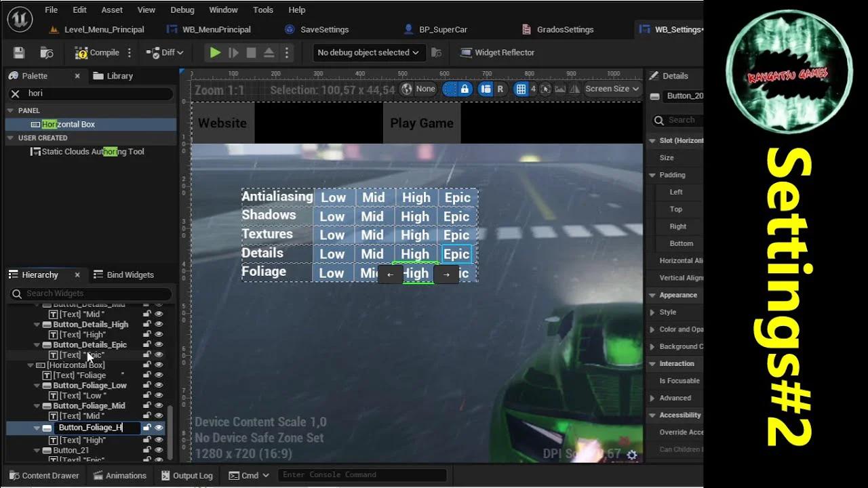Click the Content Drawer icon in status bar
Screen dimensions: 868x488
pyautogui.click(x=14, y=475)
